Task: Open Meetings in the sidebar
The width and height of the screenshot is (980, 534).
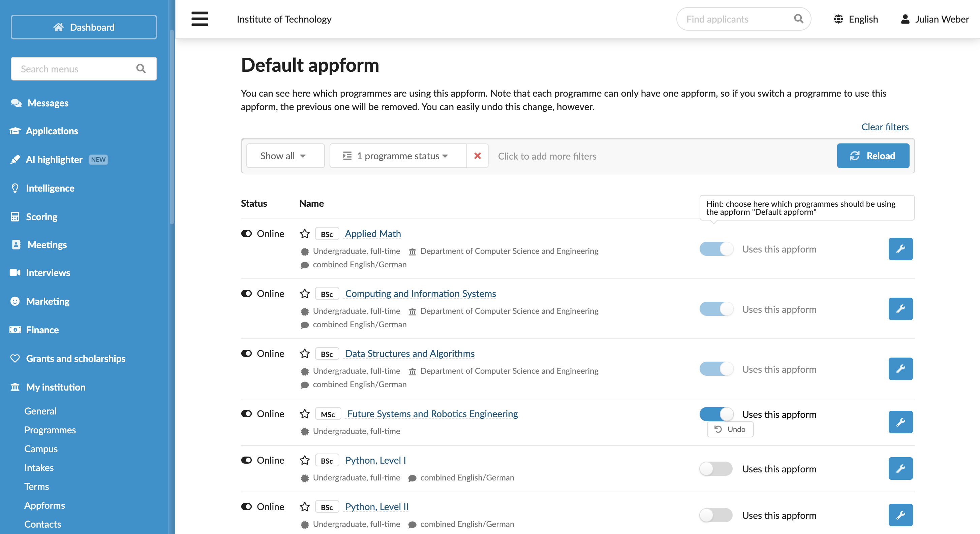Action: pyautogui.click(x=47, y=245)
